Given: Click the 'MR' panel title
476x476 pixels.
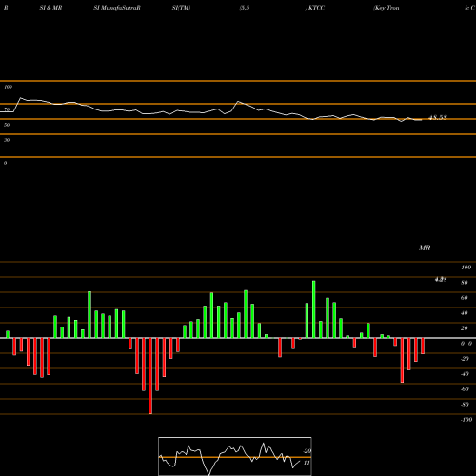Looking at the screenshot, I should tap(425, 248).
